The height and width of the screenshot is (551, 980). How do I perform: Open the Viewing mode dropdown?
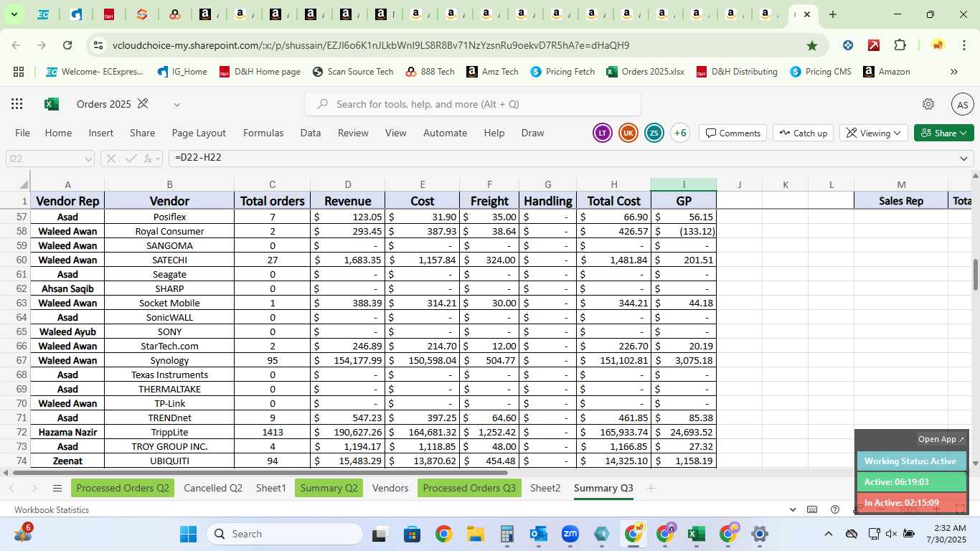point(873,133)
